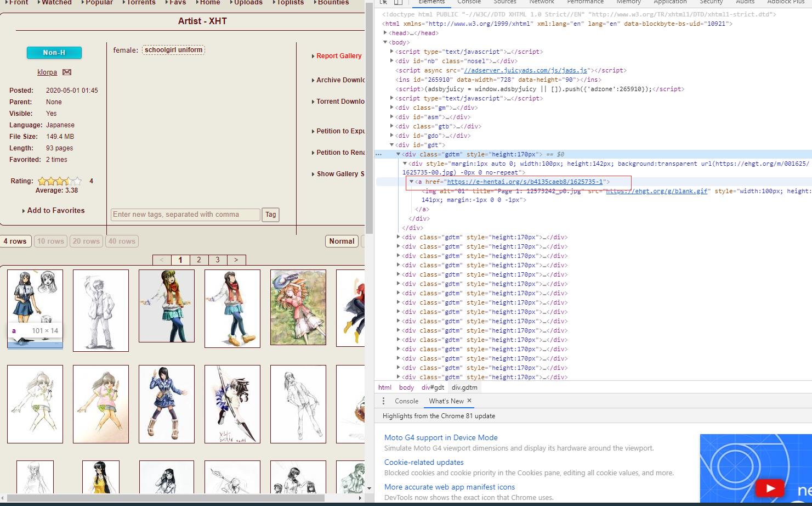Select the 4 rows display option

15,241
